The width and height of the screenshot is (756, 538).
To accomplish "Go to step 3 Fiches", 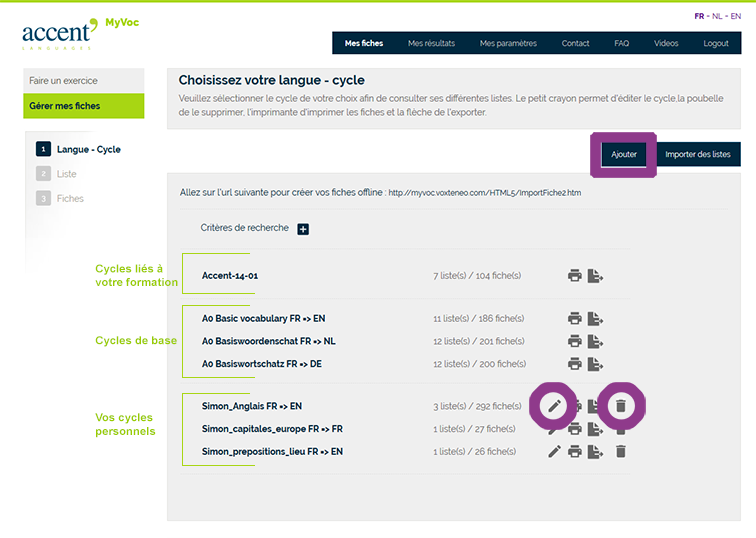I will (60, 199).
